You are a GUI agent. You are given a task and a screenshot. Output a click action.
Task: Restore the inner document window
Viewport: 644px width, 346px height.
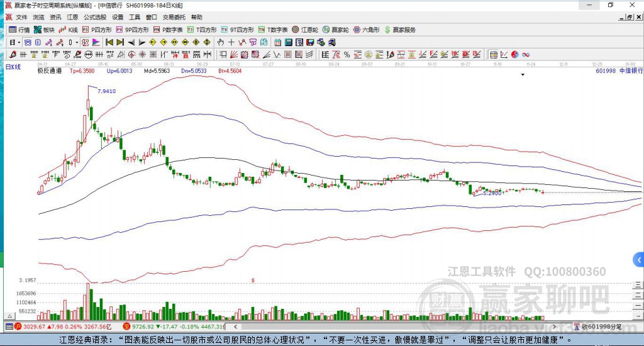(x=630, y=17)
